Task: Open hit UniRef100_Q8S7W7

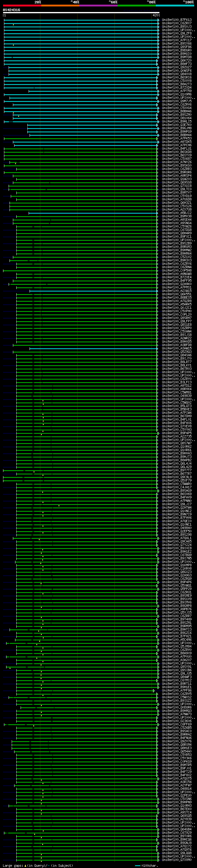Action: (177, 443)
